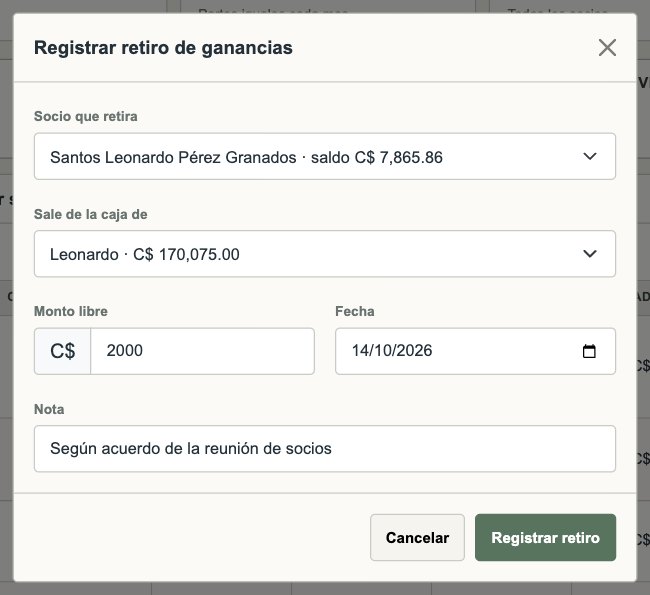
Task: Click the Sale de la caja de label
Action: 90,214
